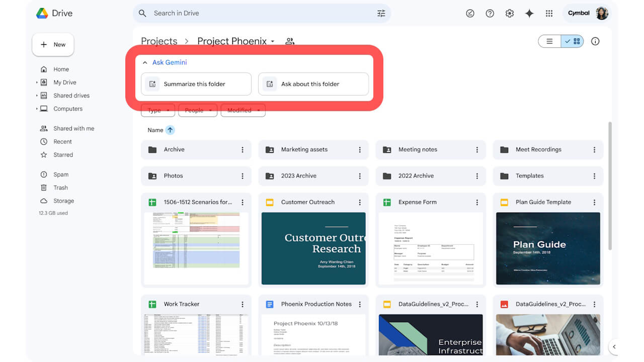Open the Gemini sparkle icon
The image size is (644, 362).
point(529,14)
